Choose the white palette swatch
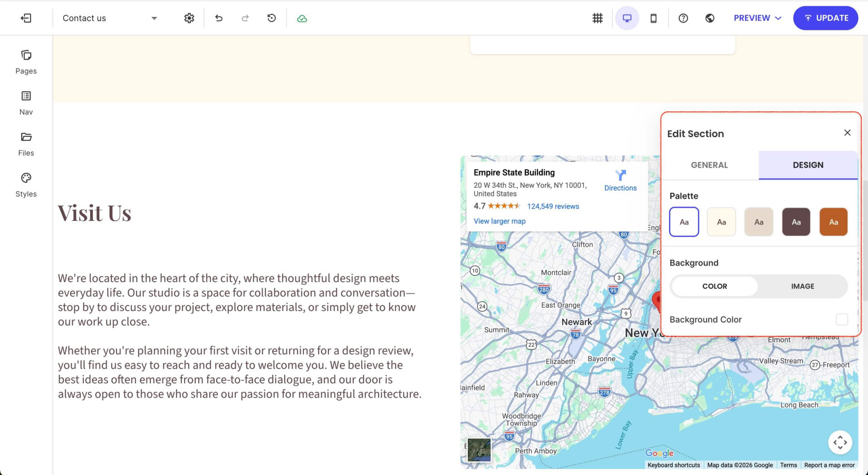 [684, 222]
